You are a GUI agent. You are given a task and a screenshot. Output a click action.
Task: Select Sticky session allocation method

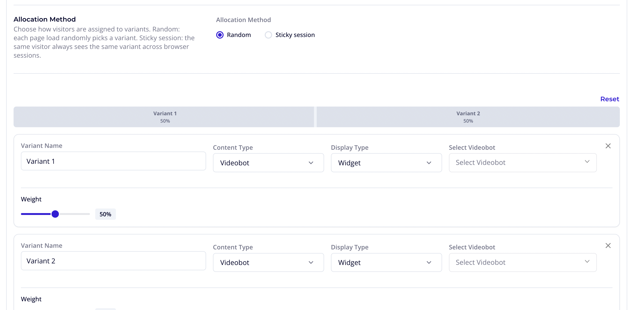click(x=268, y=35)
